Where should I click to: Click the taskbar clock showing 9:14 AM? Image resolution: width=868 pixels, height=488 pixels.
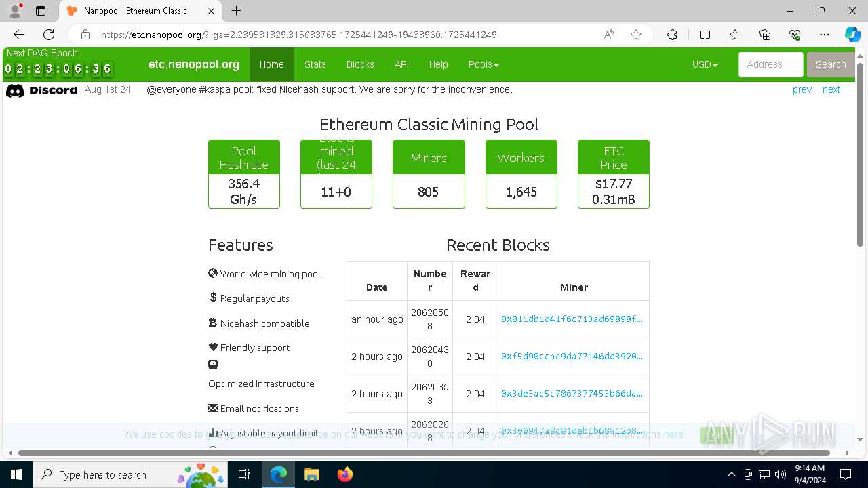810,474
